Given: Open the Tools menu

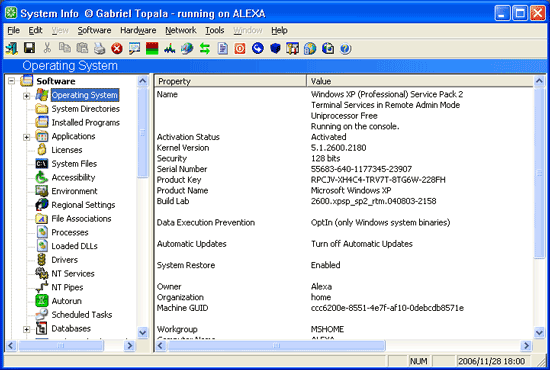Looking at the screenshot, I should [214, 31].
